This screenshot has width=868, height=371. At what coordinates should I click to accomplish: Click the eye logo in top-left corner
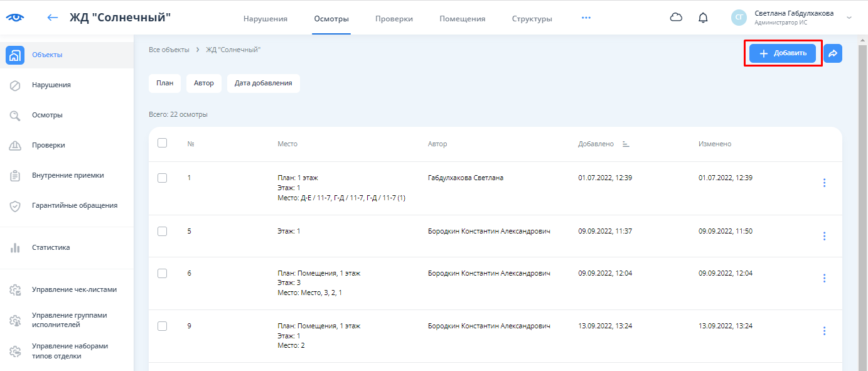[x=14, y=18]
